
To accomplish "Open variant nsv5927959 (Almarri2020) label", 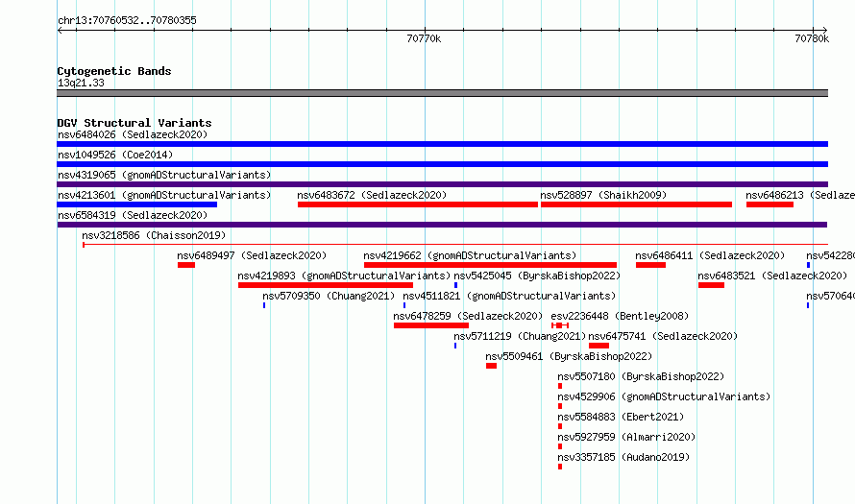I will click(626, 437).
